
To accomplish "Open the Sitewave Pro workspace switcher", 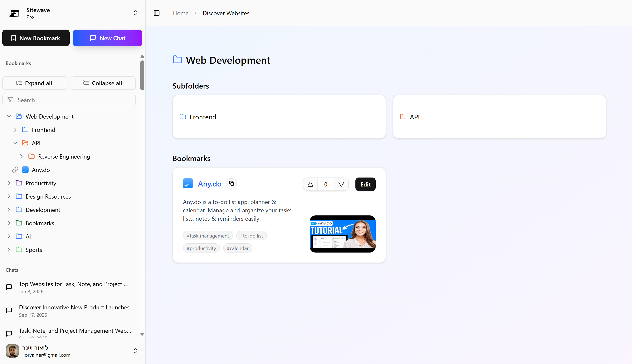I will pos(135,13).
